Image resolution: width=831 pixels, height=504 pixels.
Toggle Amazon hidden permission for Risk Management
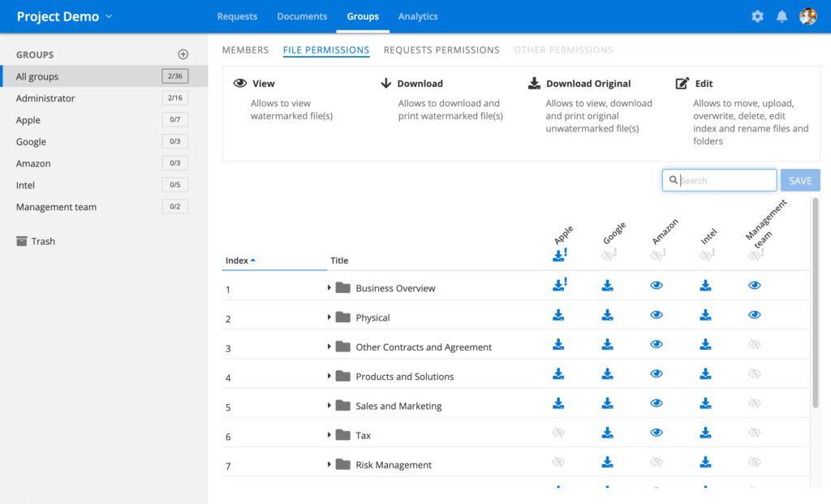(657, 462)
